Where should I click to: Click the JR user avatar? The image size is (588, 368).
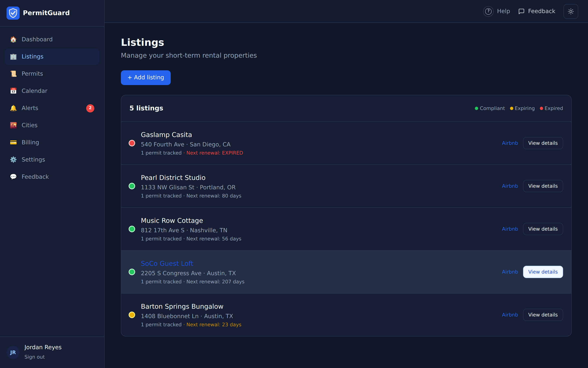click(x=13, y=352)
